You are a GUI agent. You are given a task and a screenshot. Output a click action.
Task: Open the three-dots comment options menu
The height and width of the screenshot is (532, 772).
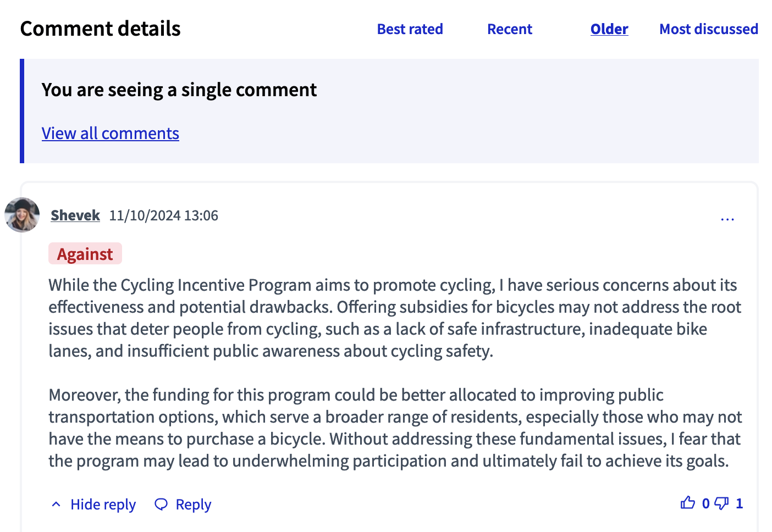(727, 219)
